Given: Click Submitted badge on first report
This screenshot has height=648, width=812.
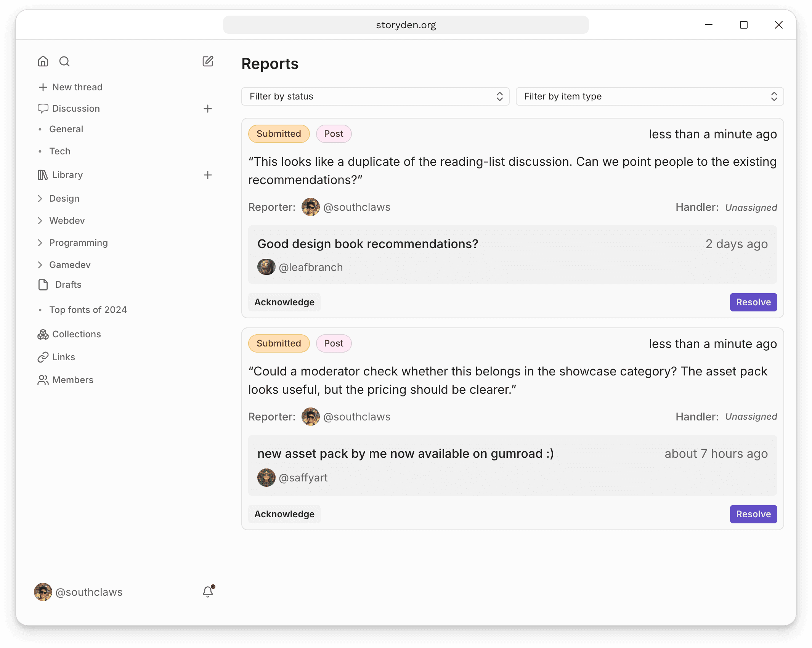Looking at the screenshot, I should [279, 134].
